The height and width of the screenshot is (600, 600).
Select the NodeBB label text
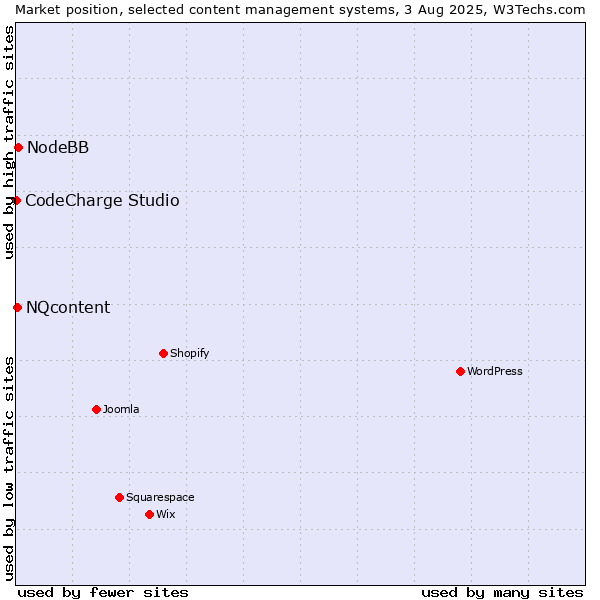[58, 148]
